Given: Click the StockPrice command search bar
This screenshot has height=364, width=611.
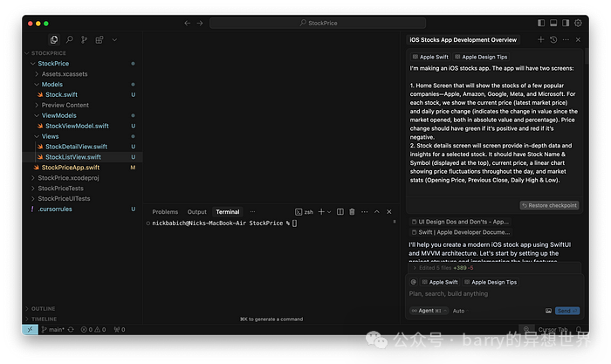Looking at the screenshot, I should [x=318, y=23].
